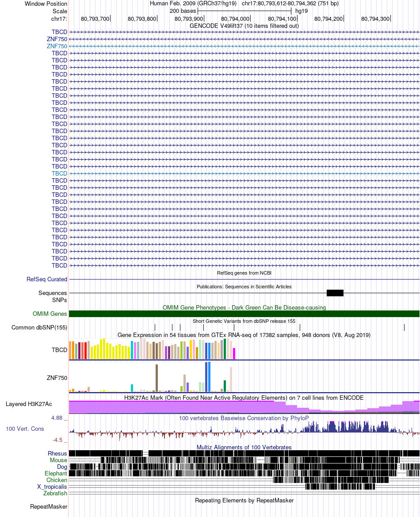Click position text chr17:80,793,612-80,794,362 (751 bp)
This screenshot has height=517, width=420.
(x=290, y=4)
